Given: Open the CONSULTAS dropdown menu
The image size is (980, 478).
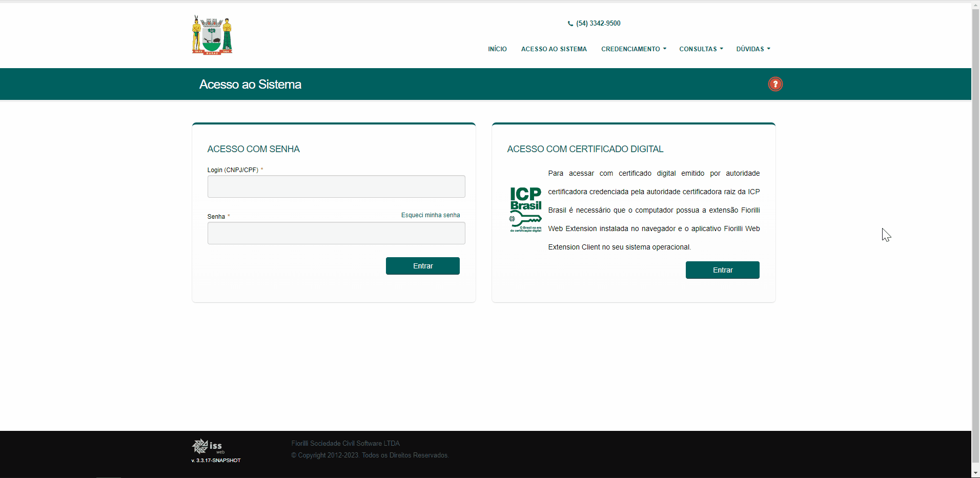Looking at the screenshot, I should click(700, 49).
